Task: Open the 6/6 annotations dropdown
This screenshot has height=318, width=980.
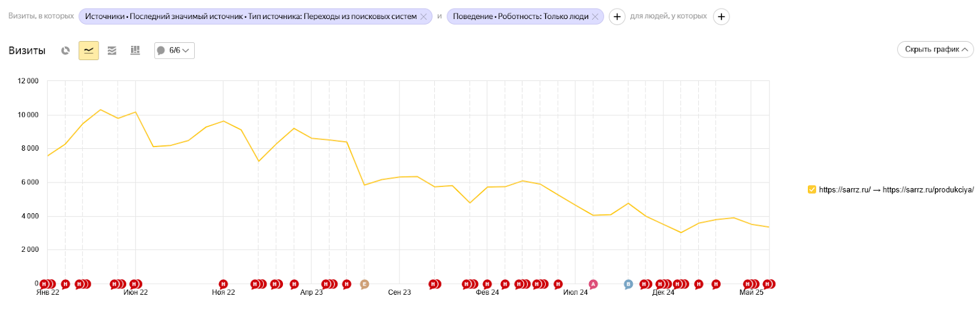Action: (175, 51)
